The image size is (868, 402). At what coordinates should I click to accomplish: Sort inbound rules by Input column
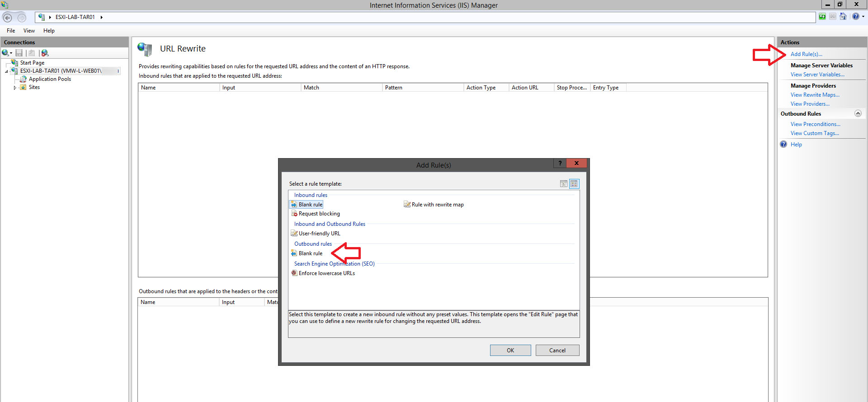click(x=260, y=88)
